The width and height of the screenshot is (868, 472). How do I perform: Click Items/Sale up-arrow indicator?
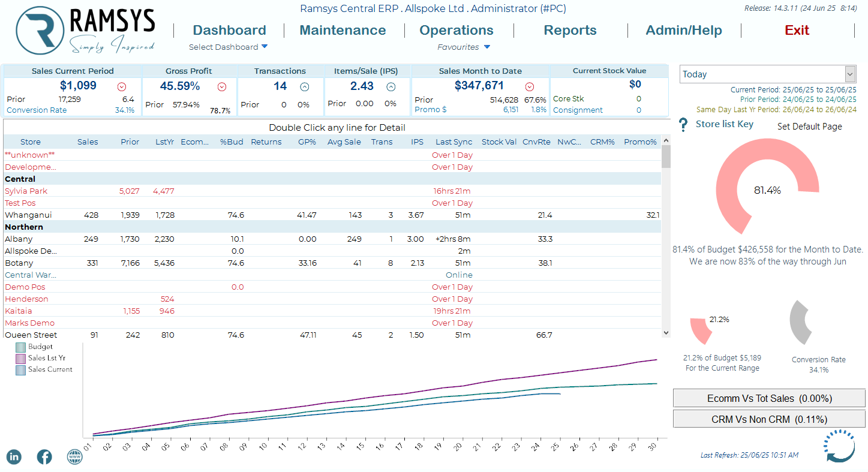click(x=391, y=87)
